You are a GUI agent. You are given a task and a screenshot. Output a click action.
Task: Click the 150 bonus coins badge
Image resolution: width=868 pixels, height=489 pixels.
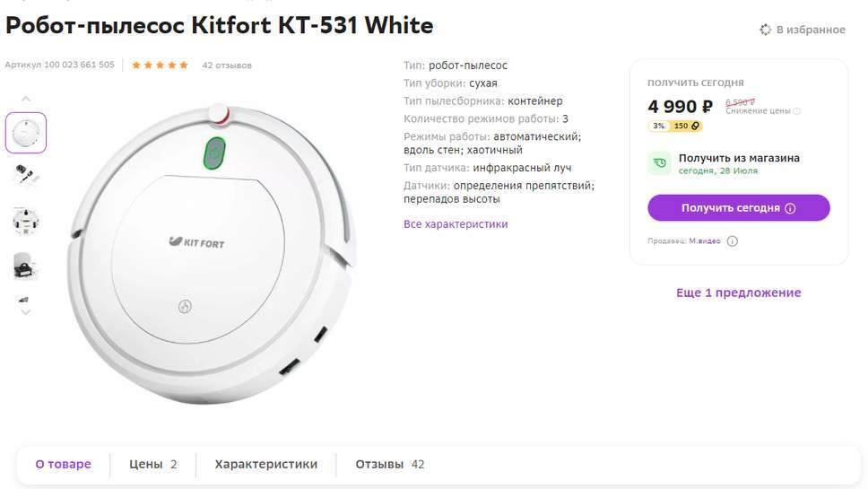687,127
